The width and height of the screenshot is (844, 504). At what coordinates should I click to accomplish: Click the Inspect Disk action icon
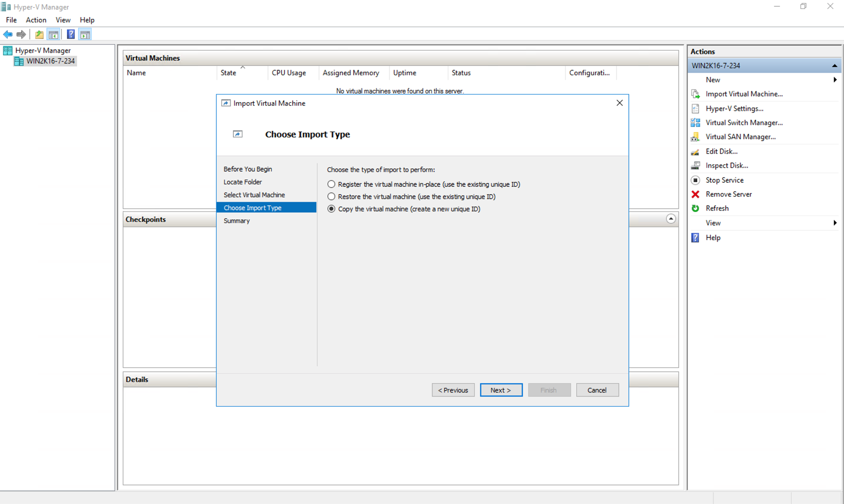(696, 166)
